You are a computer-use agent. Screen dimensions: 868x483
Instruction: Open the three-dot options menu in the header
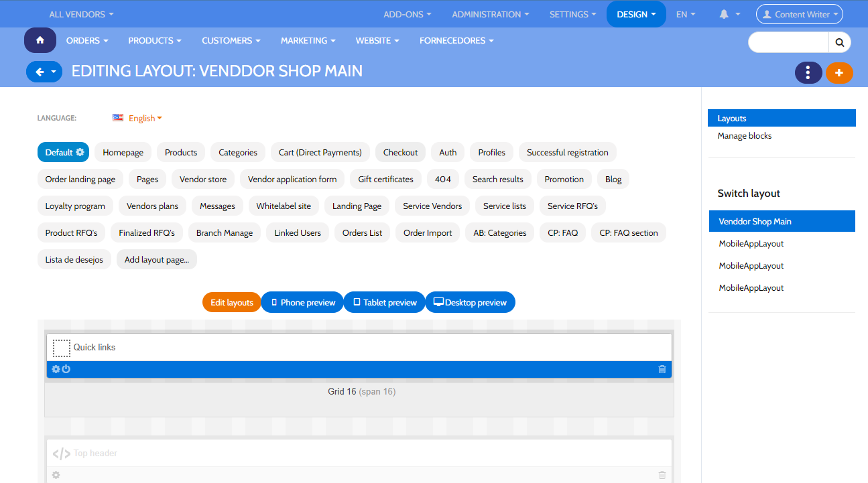click(808, 72)
